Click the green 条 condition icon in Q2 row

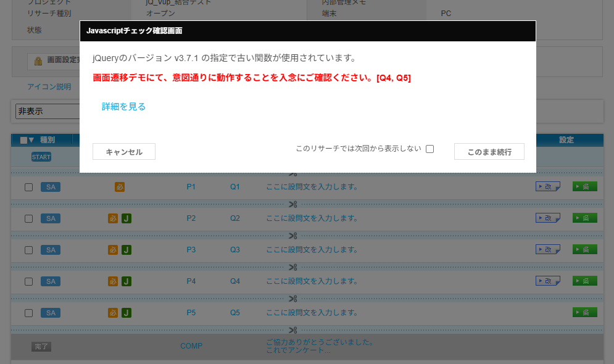point(584,218)
